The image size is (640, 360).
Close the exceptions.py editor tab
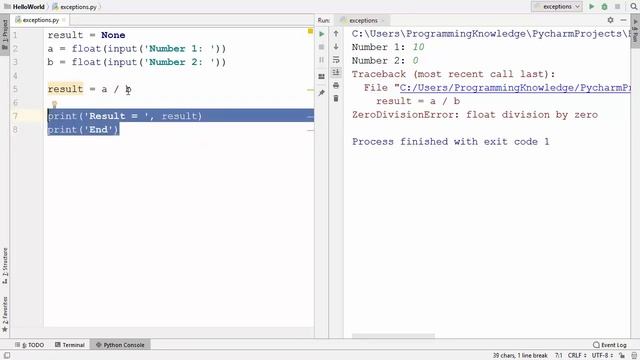pyautogui.click(x=64, y=20)
